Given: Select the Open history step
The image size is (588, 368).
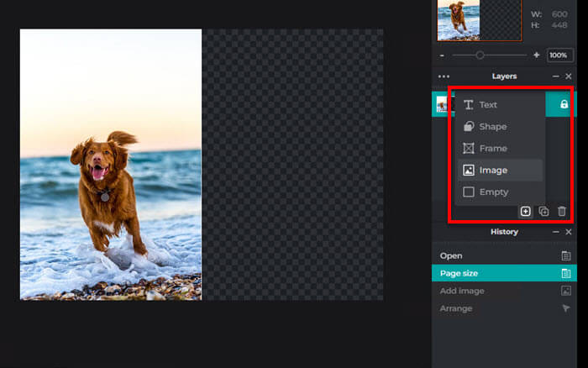Looking at the screenshot, I should [x=504, y=256].
